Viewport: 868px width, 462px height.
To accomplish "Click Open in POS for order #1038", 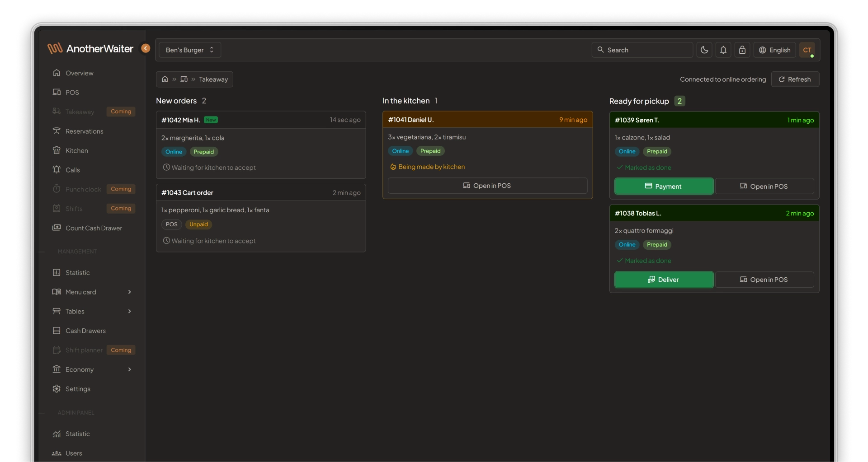I will click(x=764, y=280).
